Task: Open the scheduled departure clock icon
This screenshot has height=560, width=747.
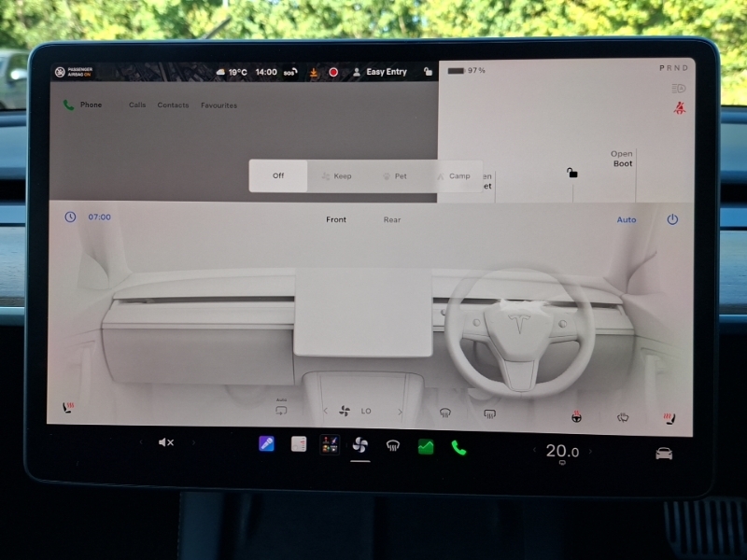Action: [70, 217]
